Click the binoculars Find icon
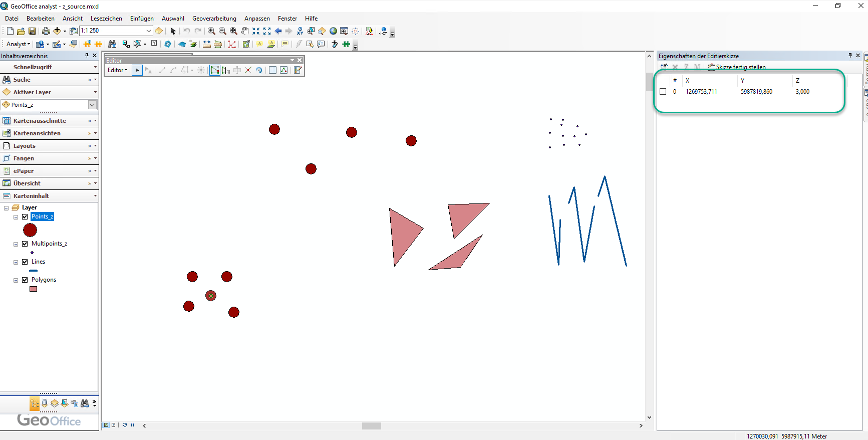 [x=112, y=44]
